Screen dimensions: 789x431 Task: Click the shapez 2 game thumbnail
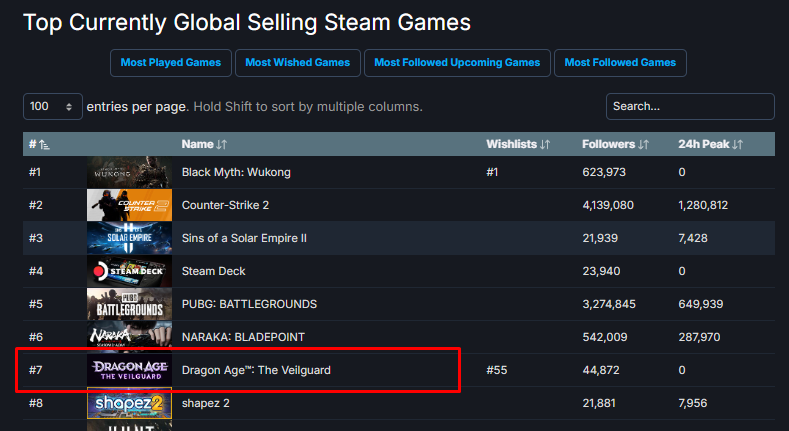[129, 403]
